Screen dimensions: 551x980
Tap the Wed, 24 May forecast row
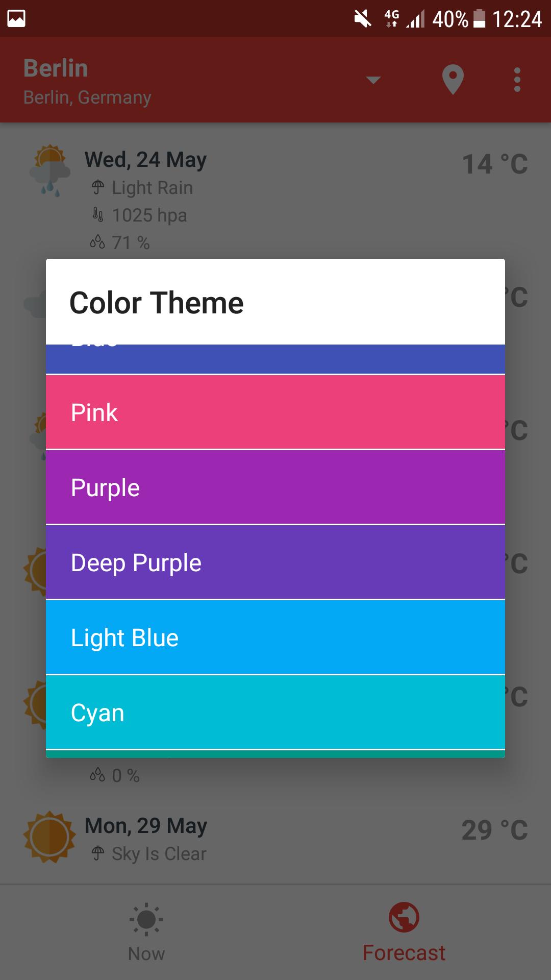click(x=145, y=160)
